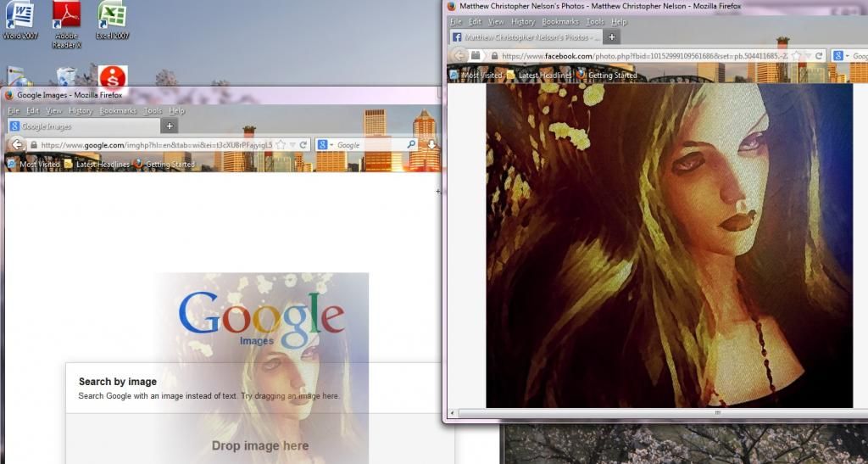Image resolution: width=868 pixels, height=464 pixels.
Task: Open the History menu in the Facebook window
Action: tap(522, 21)
